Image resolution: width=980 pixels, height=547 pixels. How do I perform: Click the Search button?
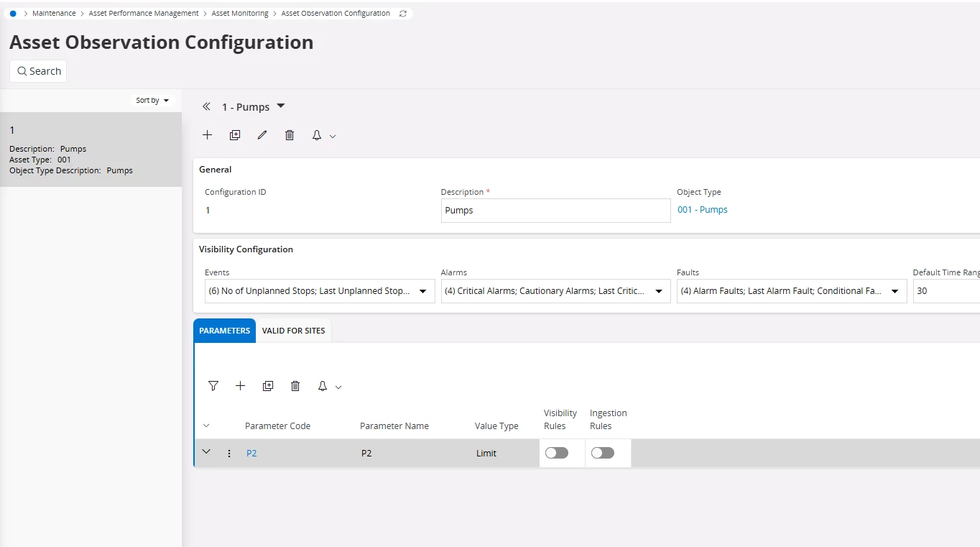[x=39, y=71]
